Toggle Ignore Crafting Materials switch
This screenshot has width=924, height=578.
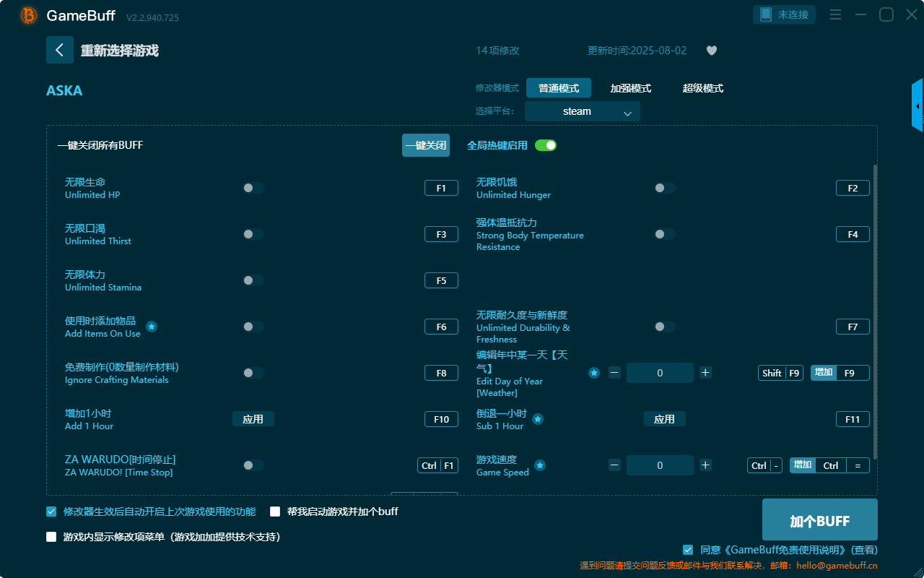(x=253, y=373)
